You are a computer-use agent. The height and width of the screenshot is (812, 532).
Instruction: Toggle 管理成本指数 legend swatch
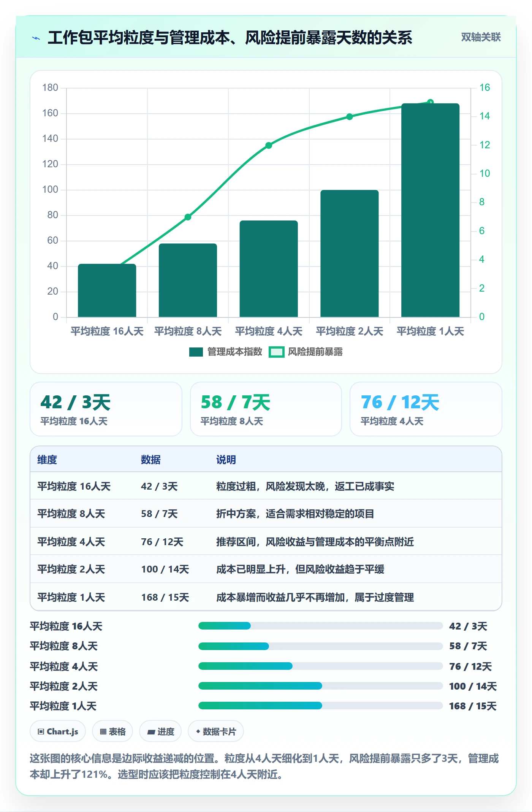pos(196,352)
